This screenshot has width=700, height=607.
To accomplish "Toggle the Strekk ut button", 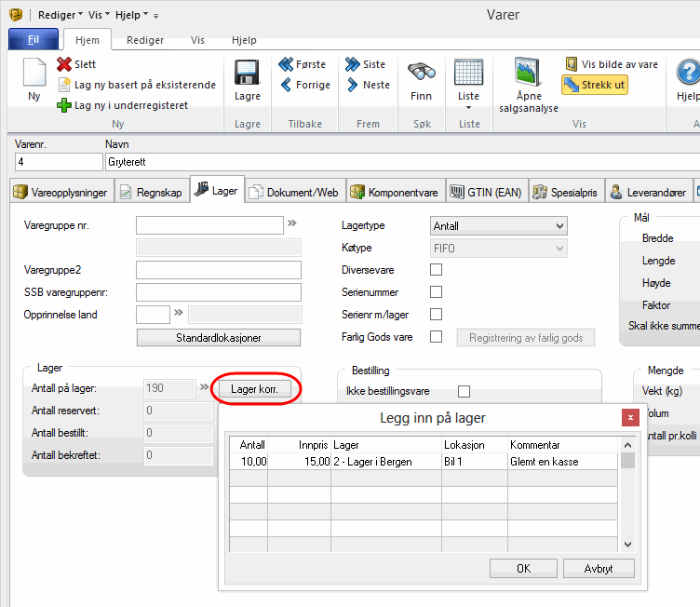I will pyautogui.click(x=595, y=85).
